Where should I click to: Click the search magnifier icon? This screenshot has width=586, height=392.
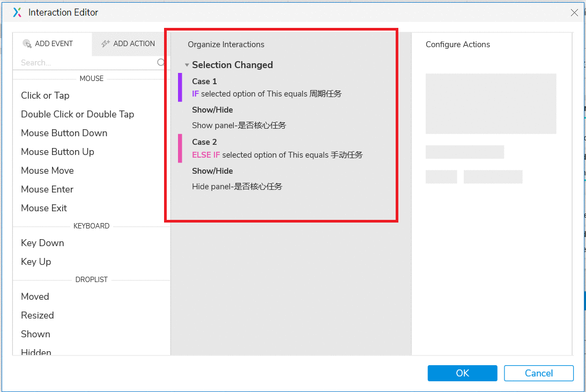[161, 62]
